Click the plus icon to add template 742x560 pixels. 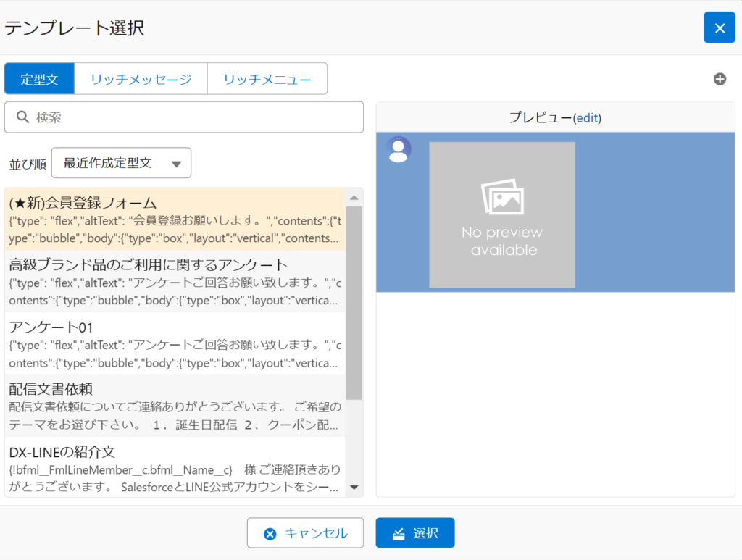(x=720, y=79)
